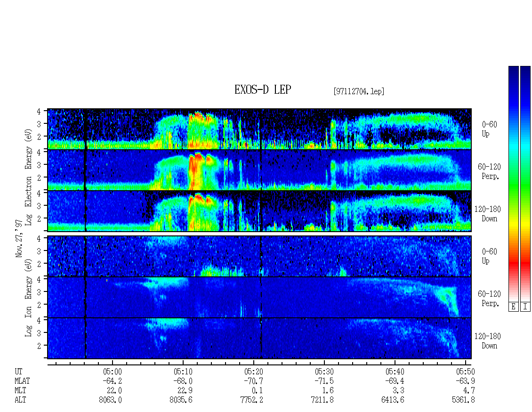Click the electron 0-60 Up spectrogram panel
This screenshot has width=532, height=412.
[x=259, y=129]
